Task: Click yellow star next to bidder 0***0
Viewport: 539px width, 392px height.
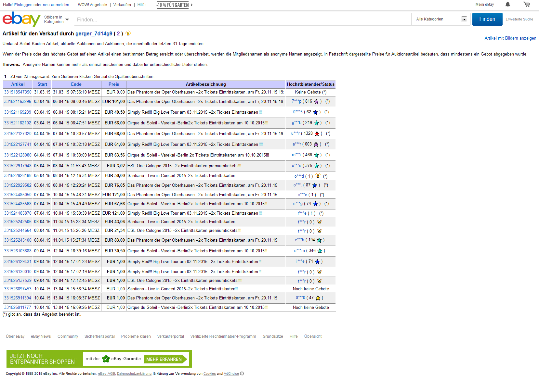Action: coord(318,298)
